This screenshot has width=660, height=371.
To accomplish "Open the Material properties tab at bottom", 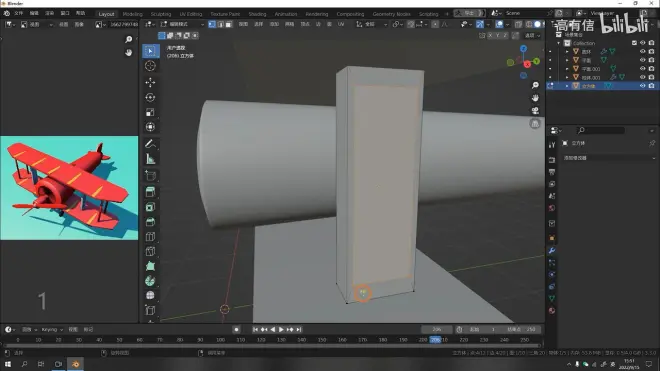I will 552,311.
